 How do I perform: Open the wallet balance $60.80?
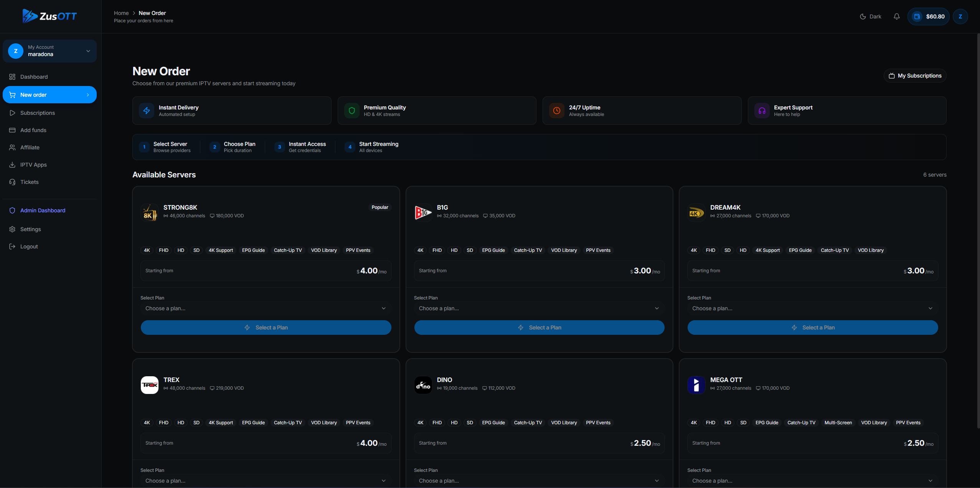(x=928, y=17)
